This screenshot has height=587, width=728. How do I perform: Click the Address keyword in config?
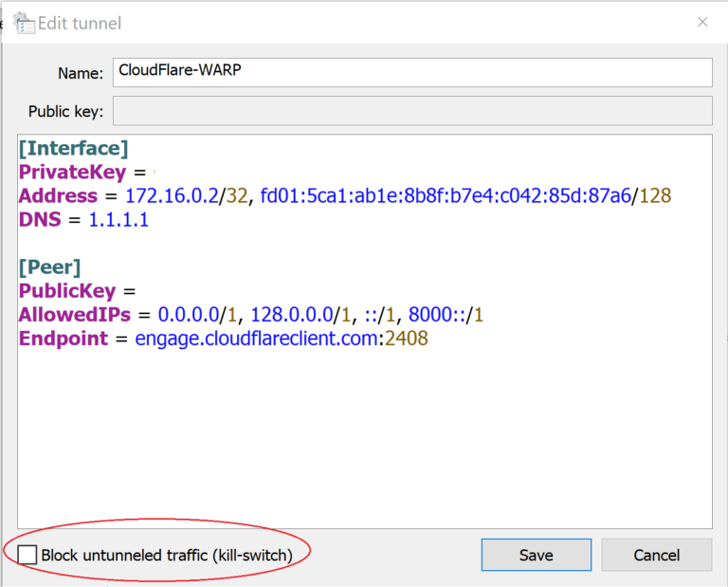(x=58, y=196)
